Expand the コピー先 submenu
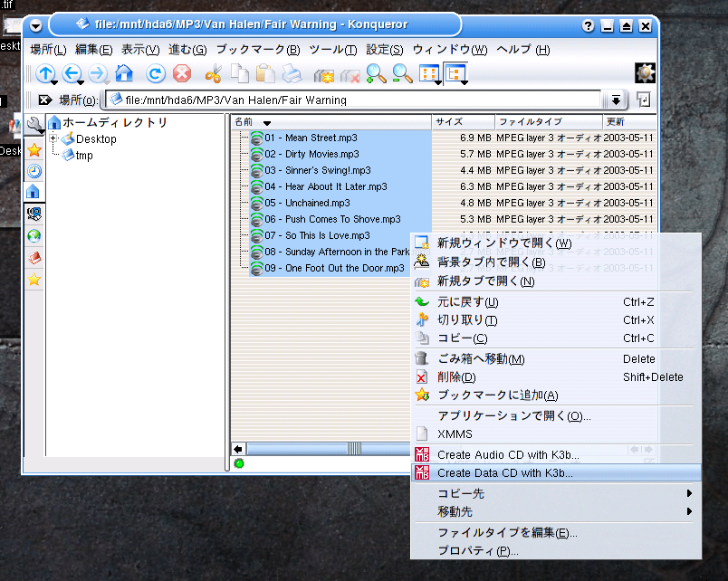 [556, 493]
